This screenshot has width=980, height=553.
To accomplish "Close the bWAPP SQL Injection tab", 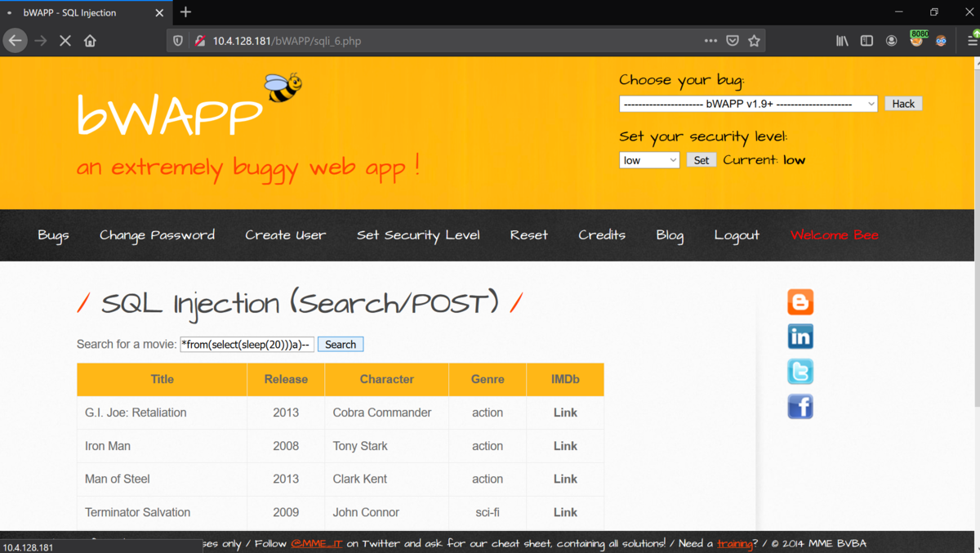I will point(159,13).
